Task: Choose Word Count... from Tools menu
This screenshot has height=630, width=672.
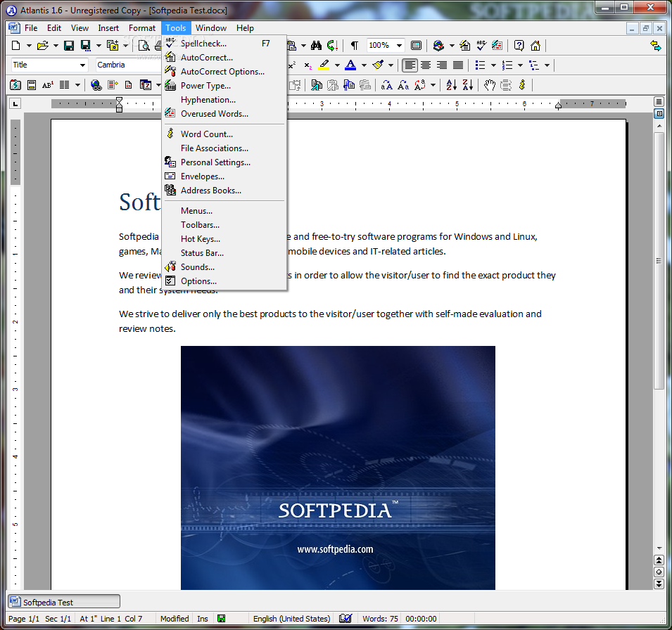Action: [x=224, y=134]
